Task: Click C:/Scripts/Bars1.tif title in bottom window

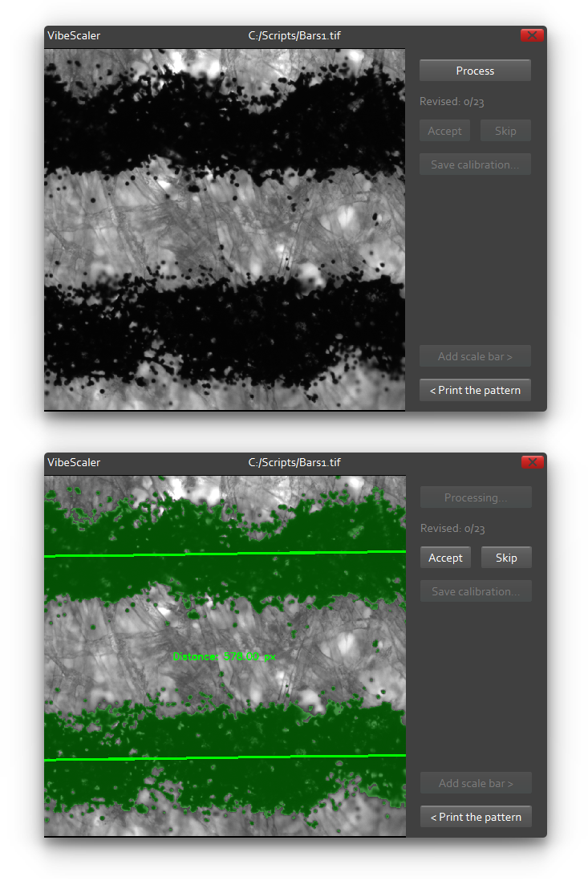Action: click(x=294, y=462)
